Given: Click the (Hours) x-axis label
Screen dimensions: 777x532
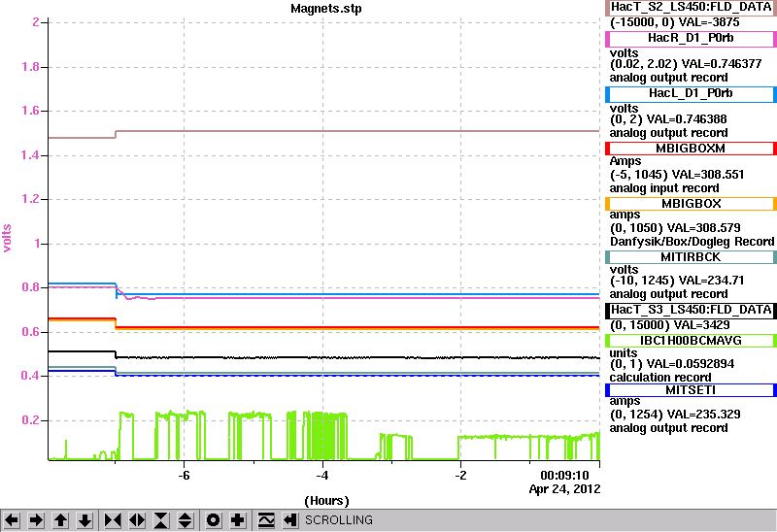Looking at the screenshot, I should coord(326,501).
